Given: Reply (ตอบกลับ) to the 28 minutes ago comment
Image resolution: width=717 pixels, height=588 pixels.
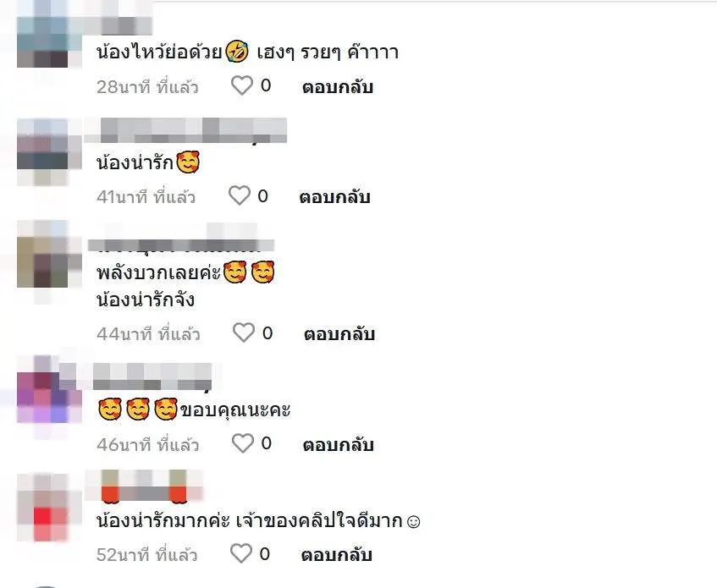Looking at the screenshot, I should pos(338,87).
